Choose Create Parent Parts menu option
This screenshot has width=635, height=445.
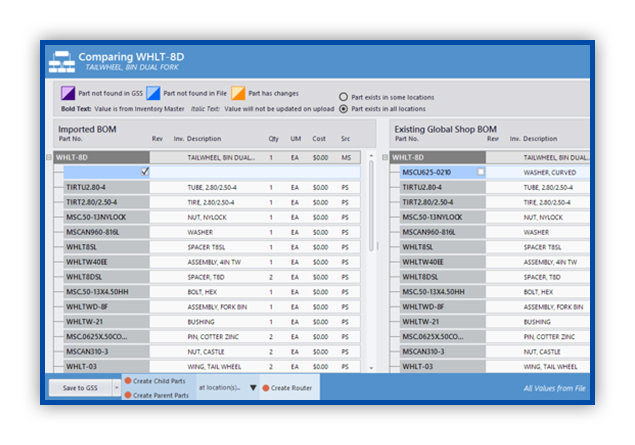[x=160, y=395]
